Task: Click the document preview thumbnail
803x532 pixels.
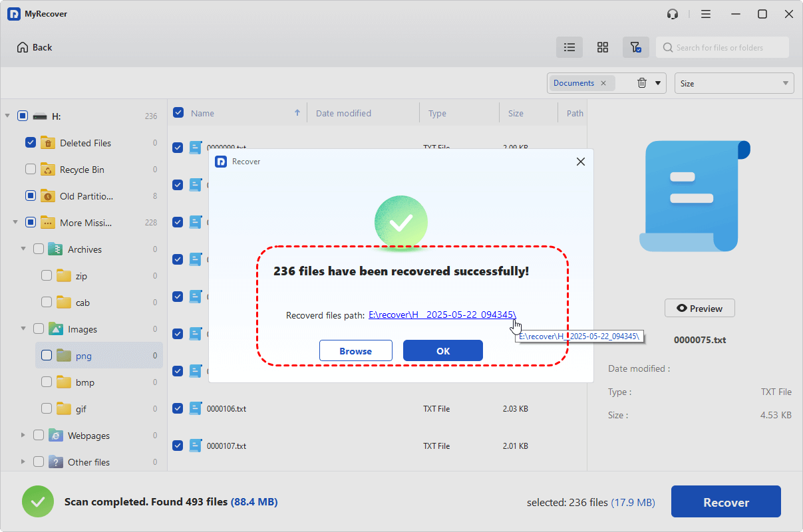Action: point(695,196)
